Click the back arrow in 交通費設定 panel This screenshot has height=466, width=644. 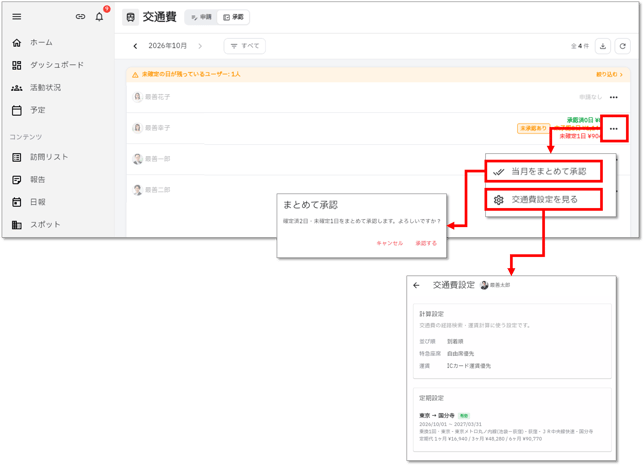point(416,285)
